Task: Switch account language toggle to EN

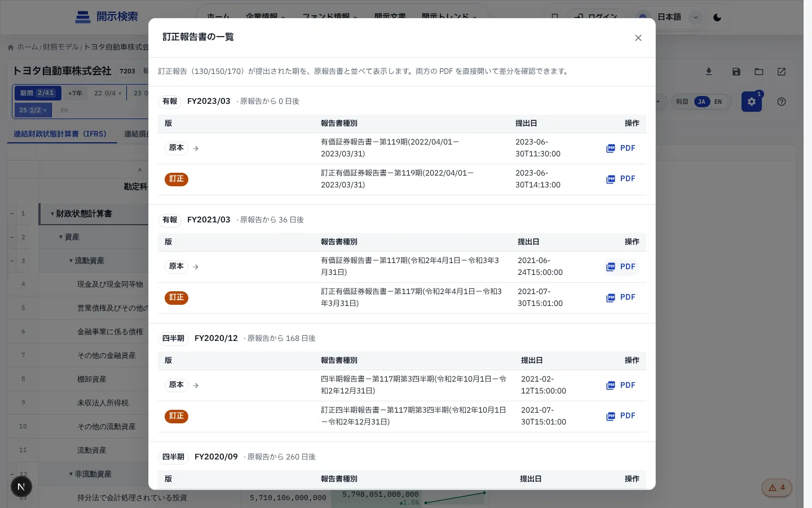Action: click(718, 102)
